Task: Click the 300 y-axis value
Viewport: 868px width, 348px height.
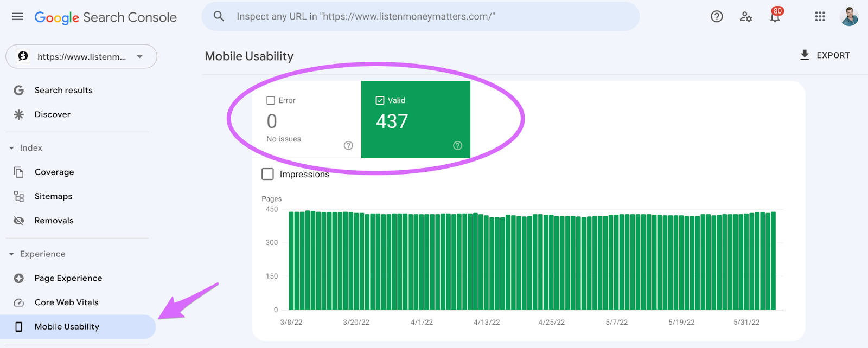Action: [272, 243]
